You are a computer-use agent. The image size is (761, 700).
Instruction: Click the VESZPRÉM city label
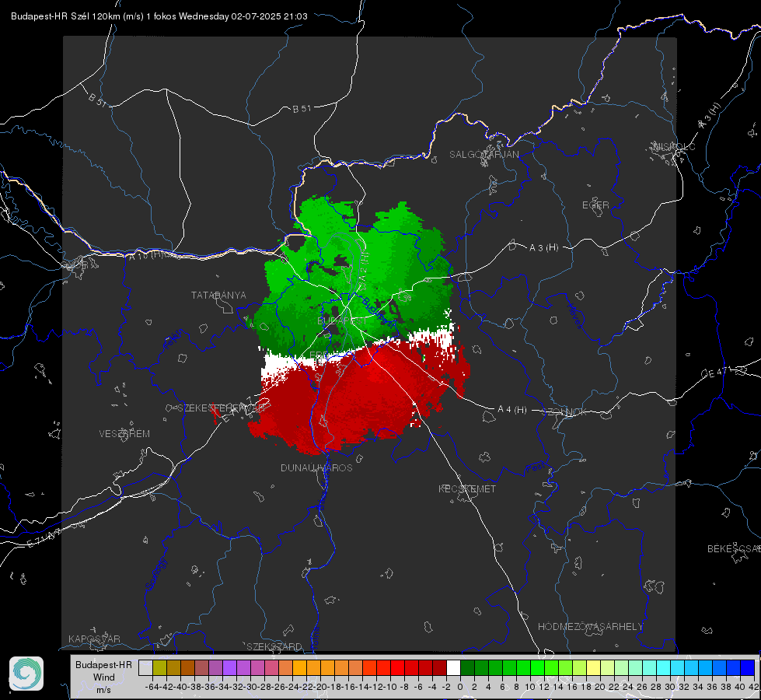[x=124, y=433]
